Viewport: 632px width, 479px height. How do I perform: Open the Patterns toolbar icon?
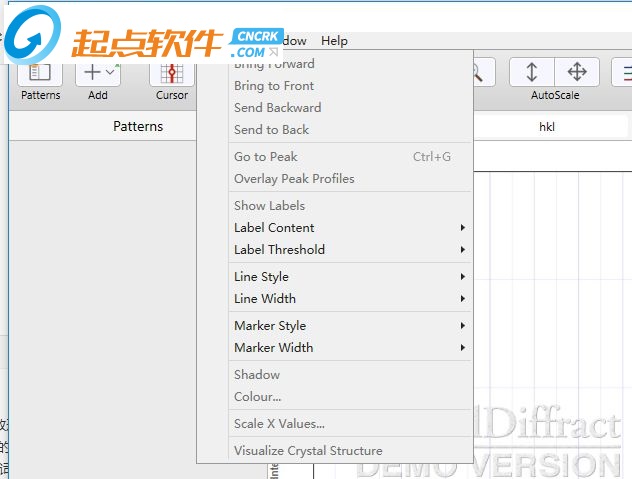[x=40, y=74]
